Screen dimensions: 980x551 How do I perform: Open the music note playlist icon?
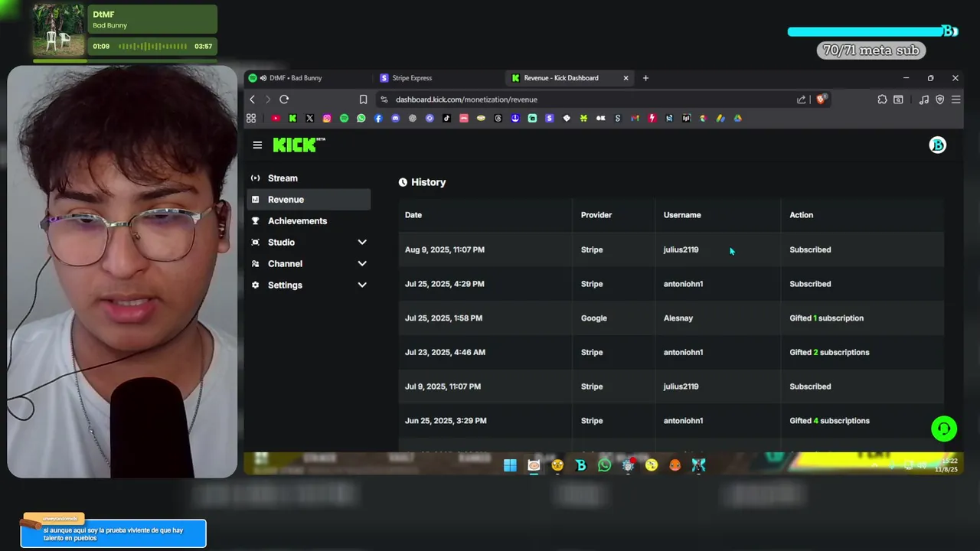point(924,99)
